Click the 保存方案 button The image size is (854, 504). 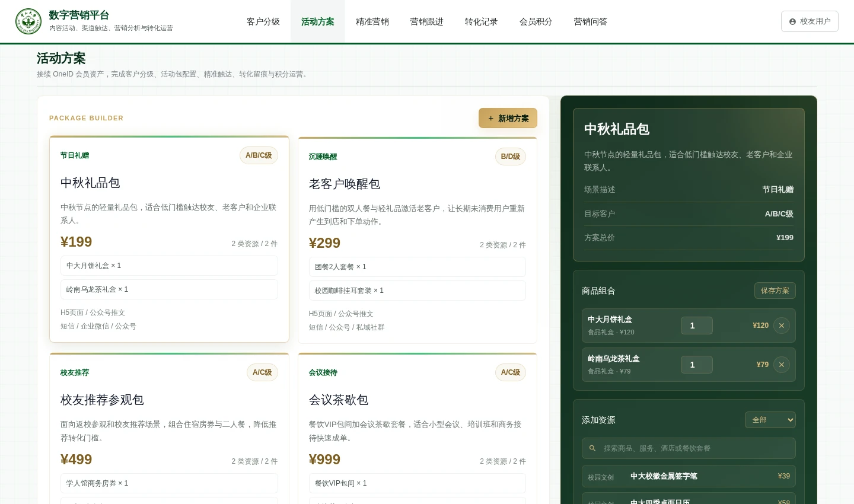click(775, 291)
